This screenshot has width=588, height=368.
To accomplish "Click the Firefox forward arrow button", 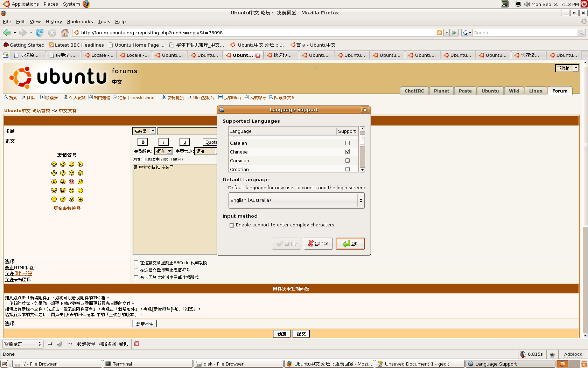I will [x=23, y=33].
